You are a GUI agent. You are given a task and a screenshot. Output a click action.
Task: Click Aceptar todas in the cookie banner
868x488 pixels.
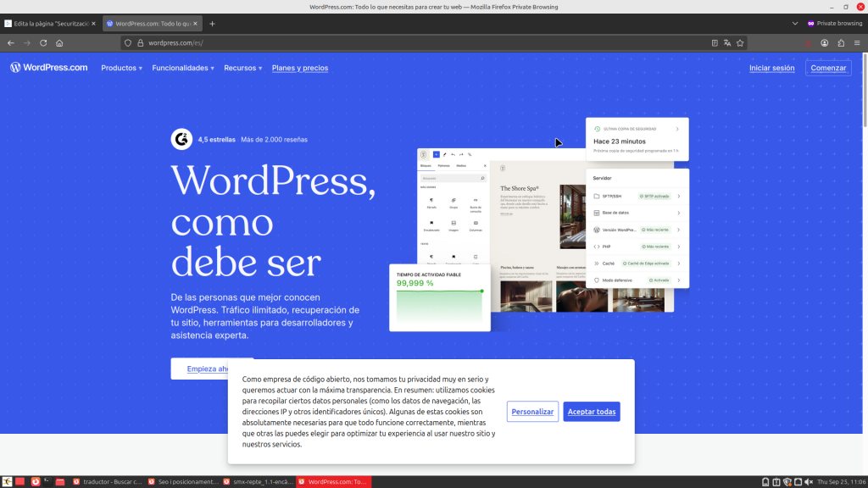[x=591, y=412]
